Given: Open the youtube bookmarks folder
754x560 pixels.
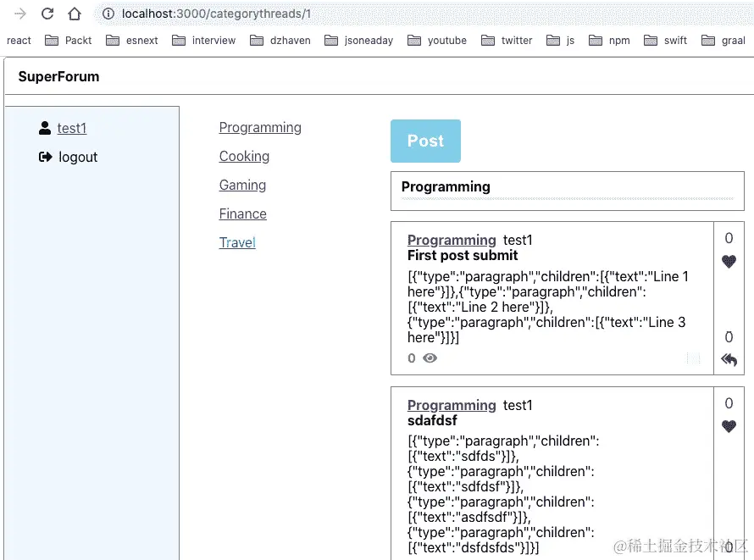Looking at the screenshot, I should (437, 41).
